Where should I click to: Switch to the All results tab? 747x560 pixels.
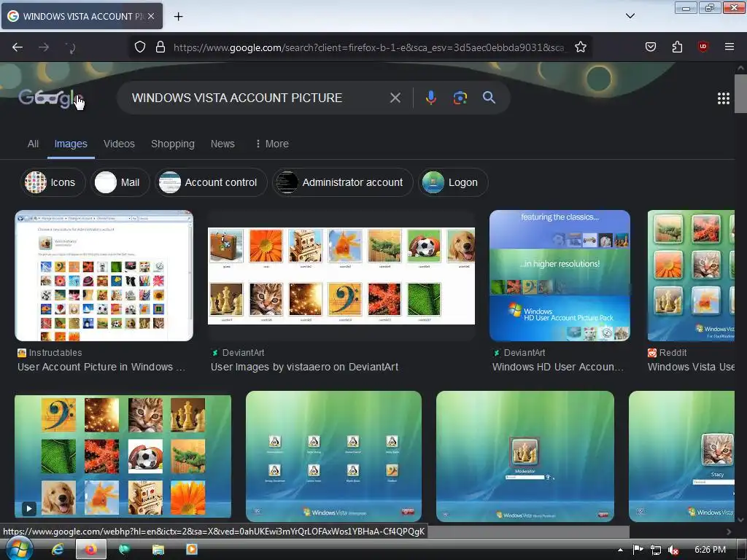tap(33, 144)
